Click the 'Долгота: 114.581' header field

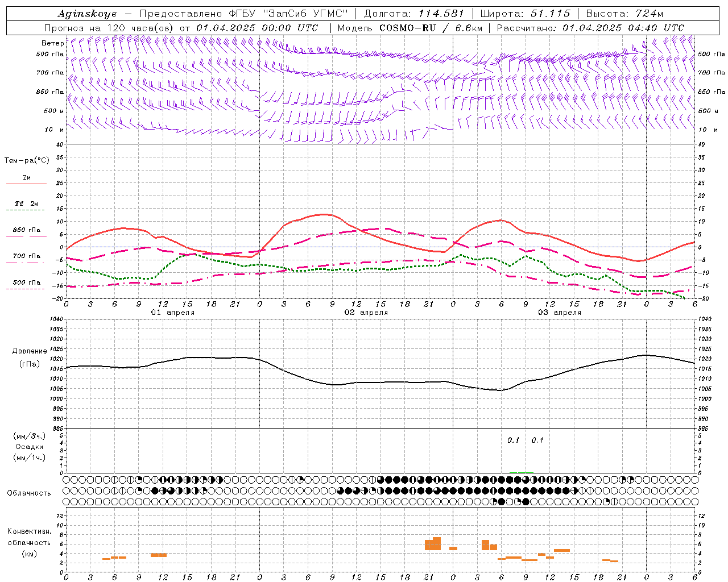[414, 14]
